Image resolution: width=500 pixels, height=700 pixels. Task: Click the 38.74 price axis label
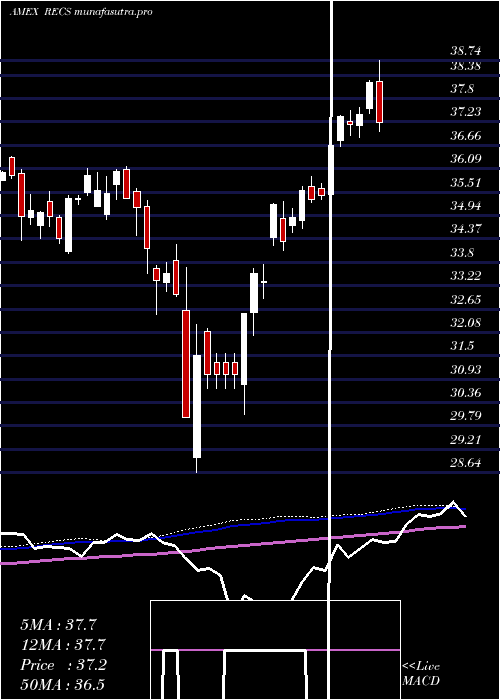[466, 51]
